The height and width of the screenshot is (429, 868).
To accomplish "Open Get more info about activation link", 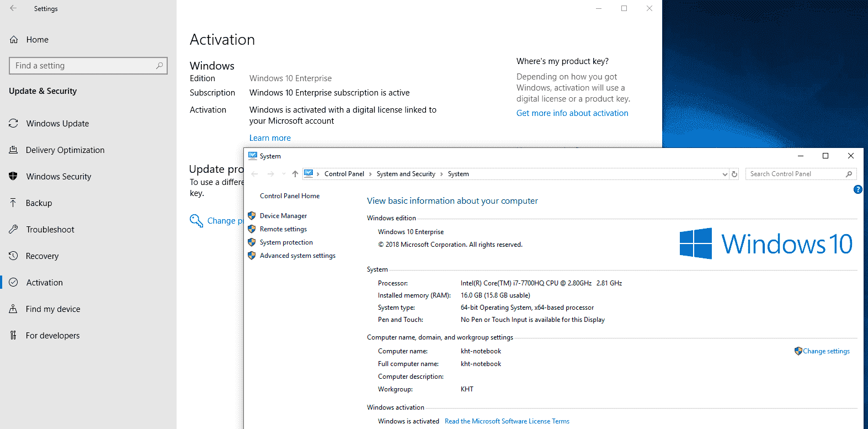I will (572, 113).
